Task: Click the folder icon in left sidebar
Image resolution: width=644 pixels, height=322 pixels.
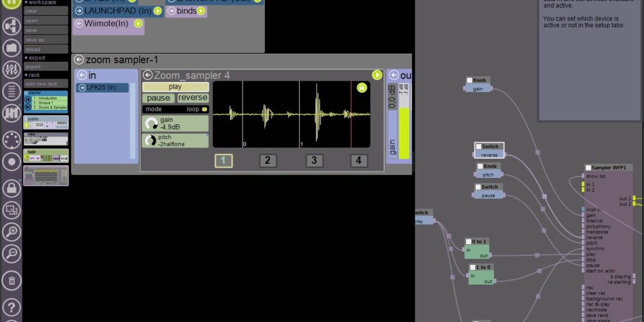Action: coord(11,47)
